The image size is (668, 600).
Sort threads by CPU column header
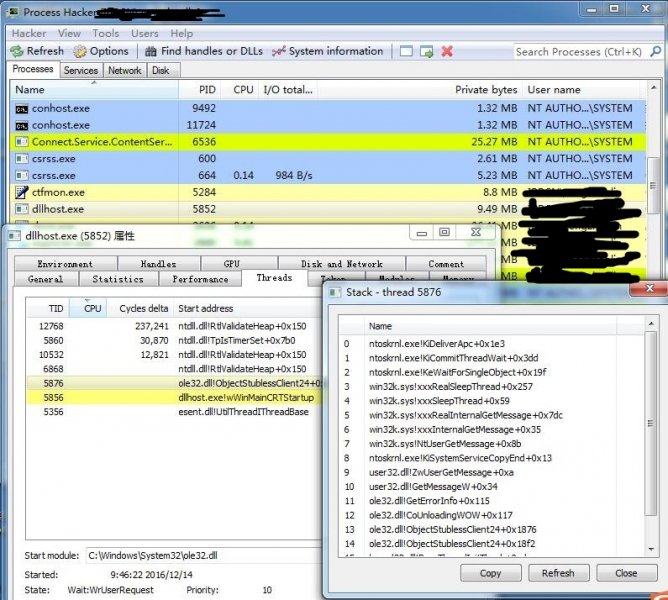[88, 308]
